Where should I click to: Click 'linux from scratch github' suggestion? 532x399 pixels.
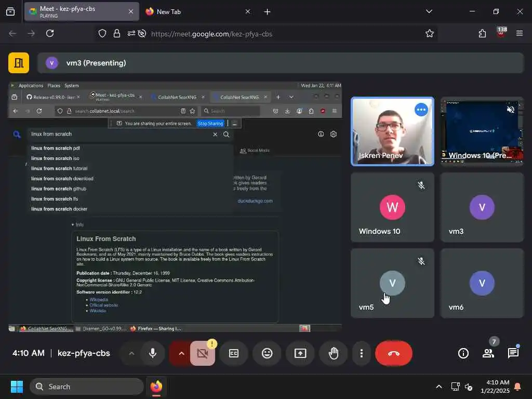pos(59,189)
